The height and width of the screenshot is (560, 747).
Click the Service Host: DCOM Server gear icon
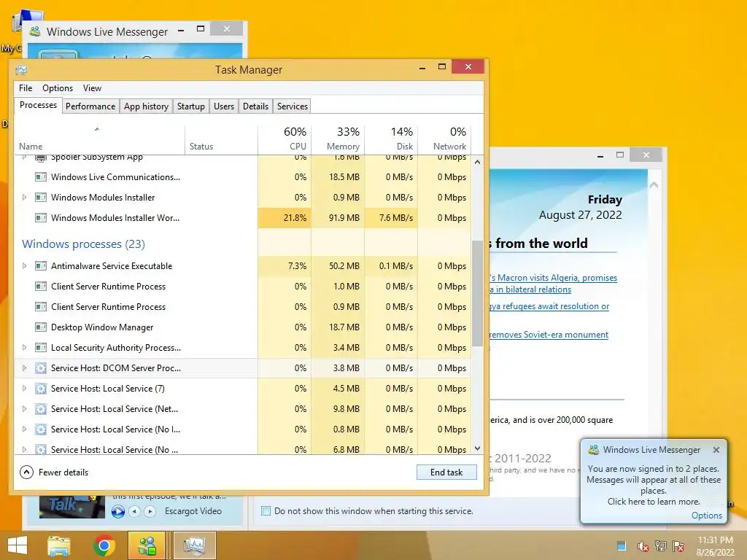click(41, 368)
